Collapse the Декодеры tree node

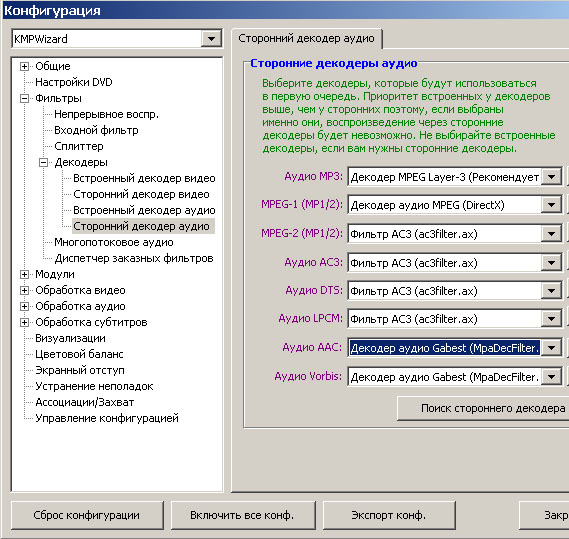click(x=43, y=162)
